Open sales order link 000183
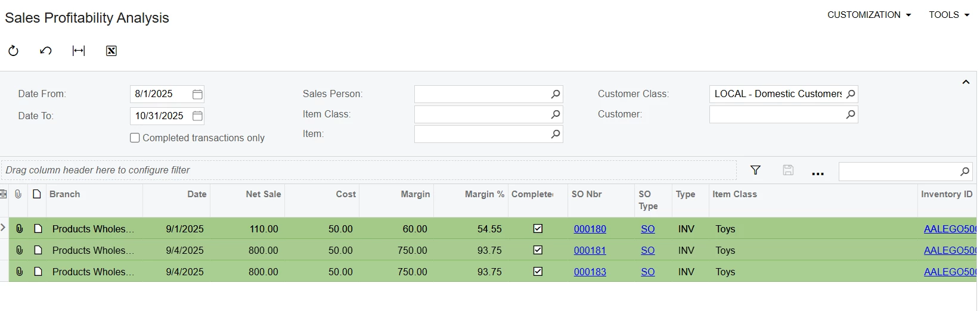Viewport: 980px width, 311px height. 590,272
